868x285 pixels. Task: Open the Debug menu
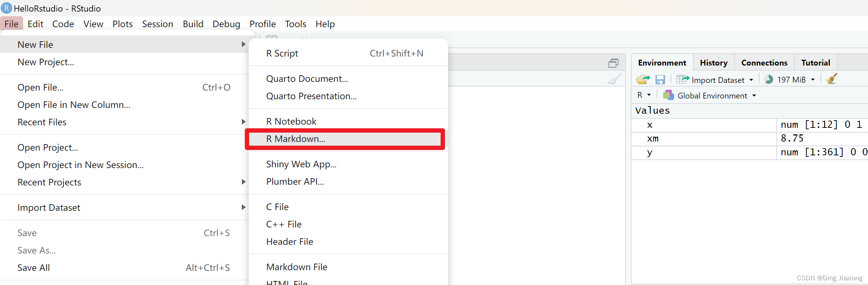tap(226, 24)
